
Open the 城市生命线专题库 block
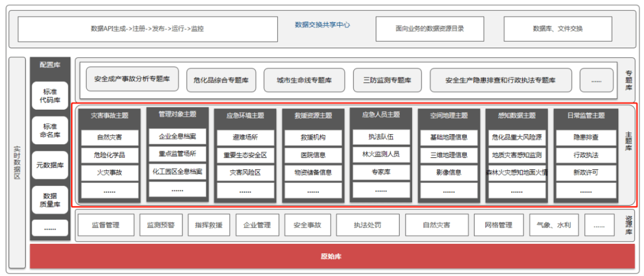(x=304, y=80)
